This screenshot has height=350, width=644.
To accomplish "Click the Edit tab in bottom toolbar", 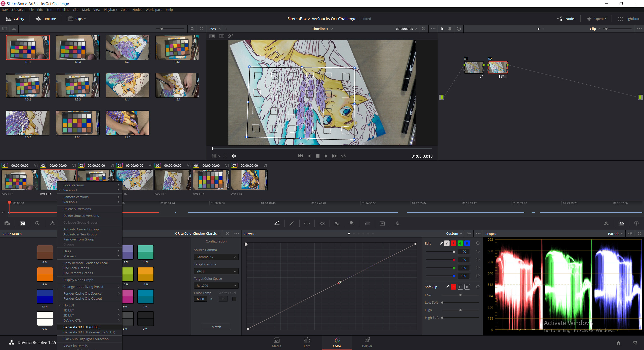I will pyautogui.click(x=306, y=343).
